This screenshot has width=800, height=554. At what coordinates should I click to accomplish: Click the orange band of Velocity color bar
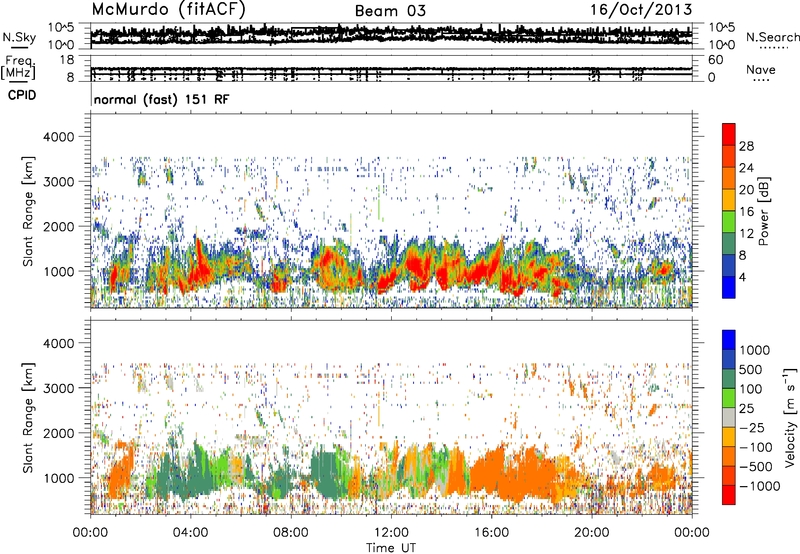[729, 457]
